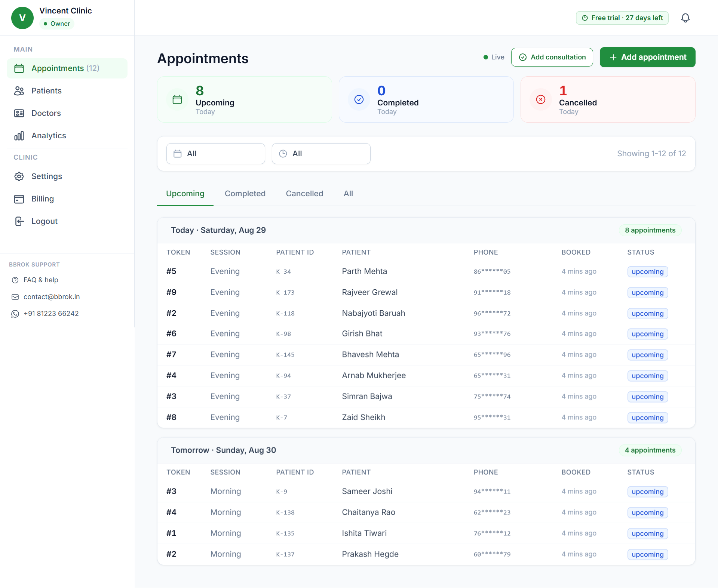
Task: Click the Owner role badge
Action: pyautogui.click(x=57, y=24)
